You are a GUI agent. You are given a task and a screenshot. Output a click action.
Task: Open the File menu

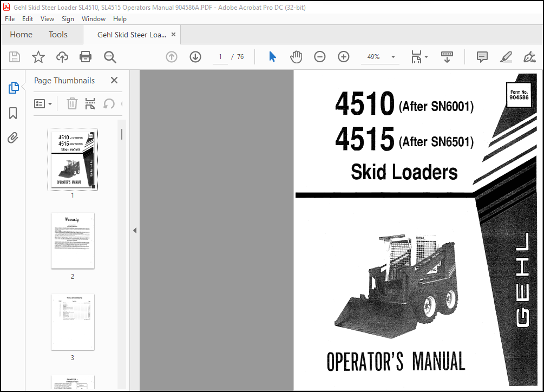(x=10, y=19)
